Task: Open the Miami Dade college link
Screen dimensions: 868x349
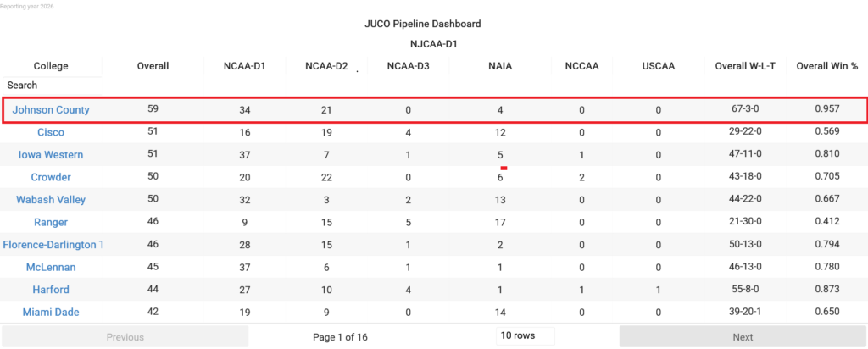Action: (51, 313)
